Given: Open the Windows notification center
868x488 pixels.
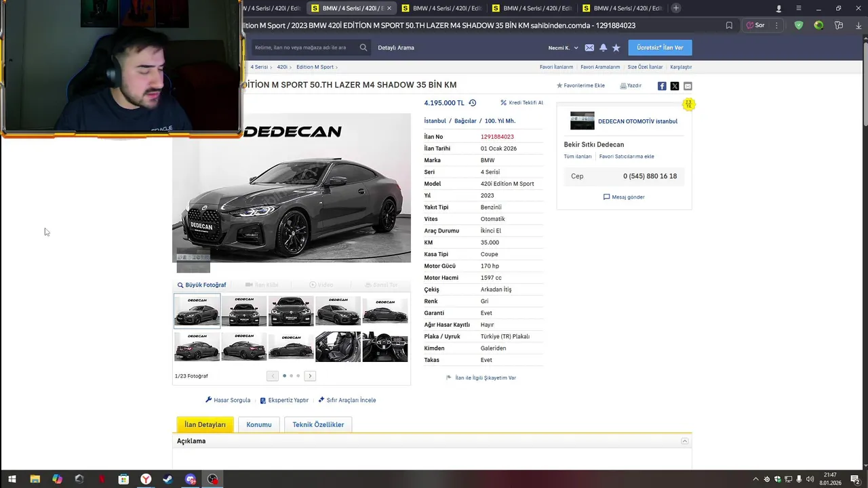Looking at the screenshot, I should pos(854,479).
